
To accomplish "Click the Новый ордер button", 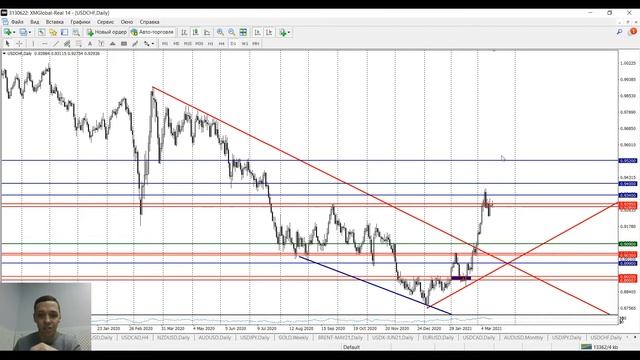I will tap(107, 32).
